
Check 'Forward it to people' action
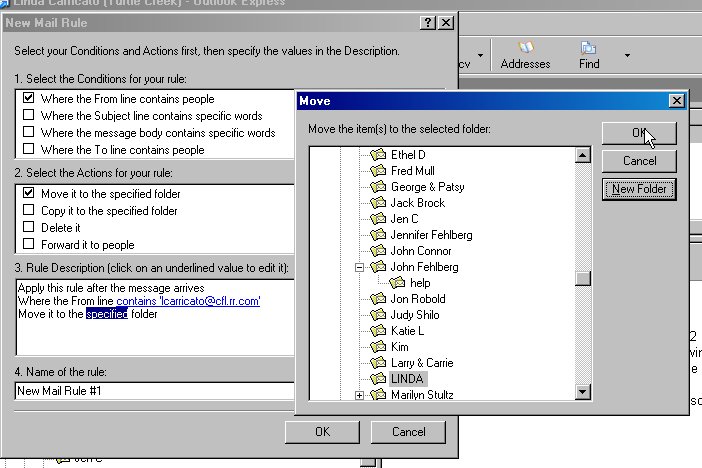pos(29,244)
